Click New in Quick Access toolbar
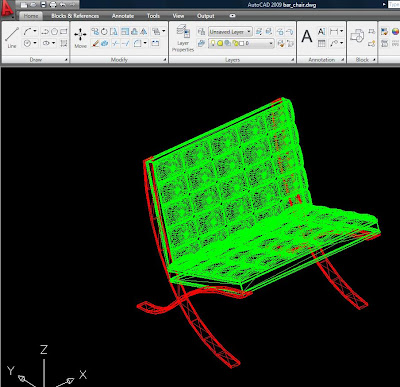Viewport: 400px width, 387px height. 24,5
